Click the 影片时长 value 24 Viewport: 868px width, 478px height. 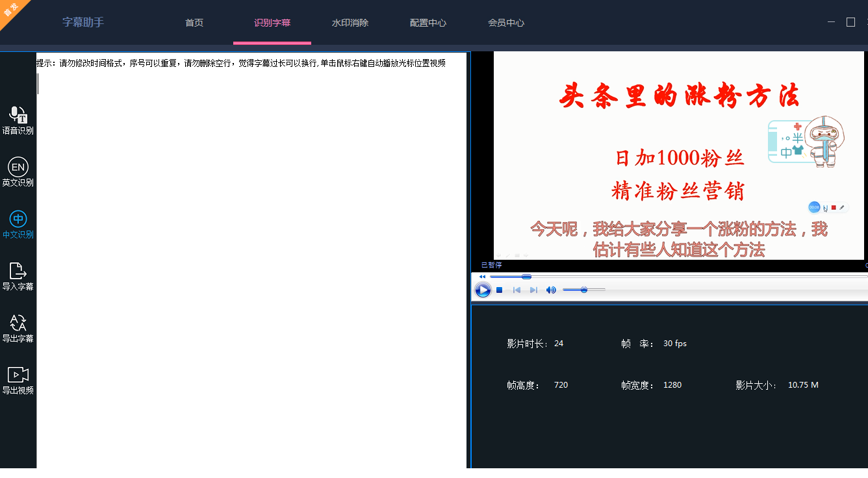click(x=559, y=344)
